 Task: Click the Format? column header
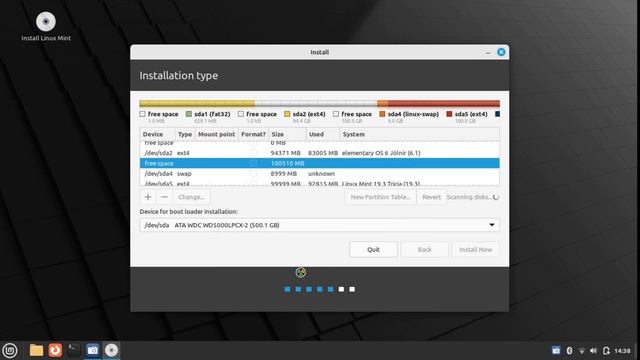click(253, 134)
